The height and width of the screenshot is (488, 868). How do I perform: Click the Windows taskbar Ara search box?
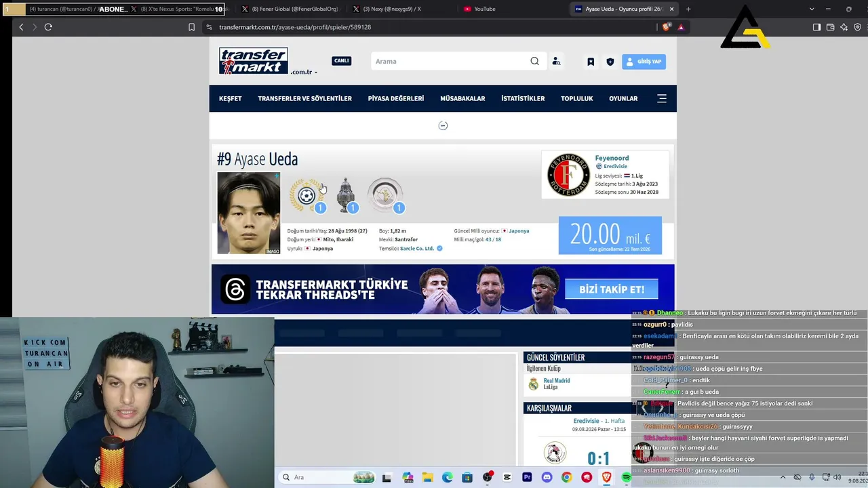coord(326,477)
